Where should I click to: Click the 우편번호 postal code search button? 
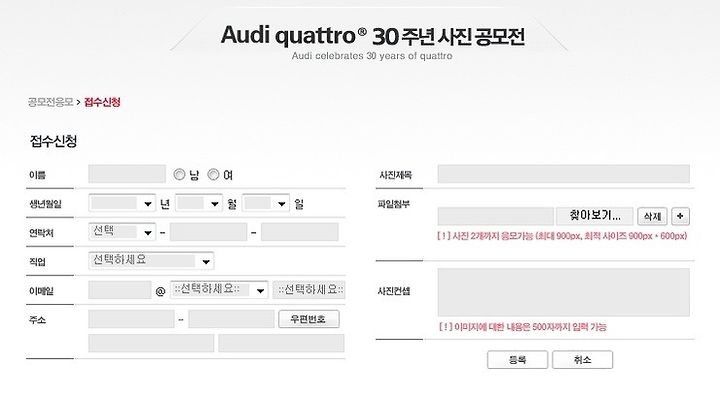tap(309, 319)
